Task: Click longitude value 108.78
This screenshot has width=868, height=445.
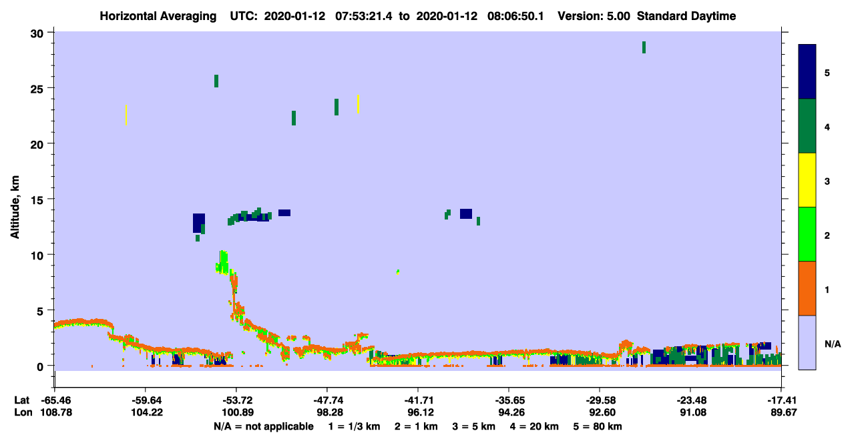Action: pyautogui.click(x=55, y=412)
